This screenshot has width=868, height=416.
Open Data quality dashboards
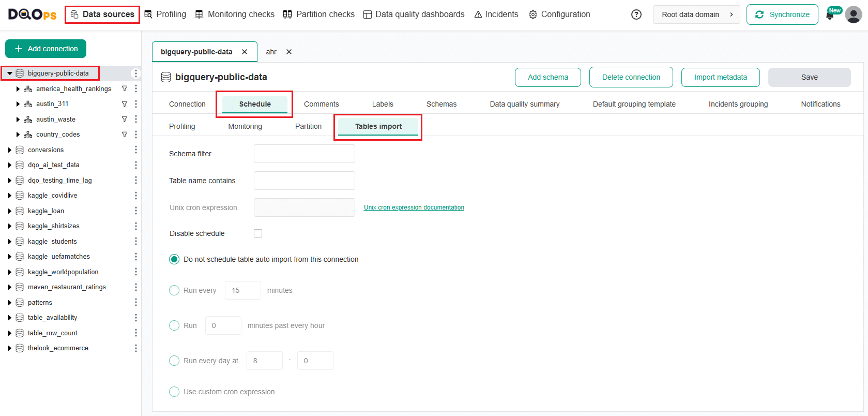[x=414, y=14]
